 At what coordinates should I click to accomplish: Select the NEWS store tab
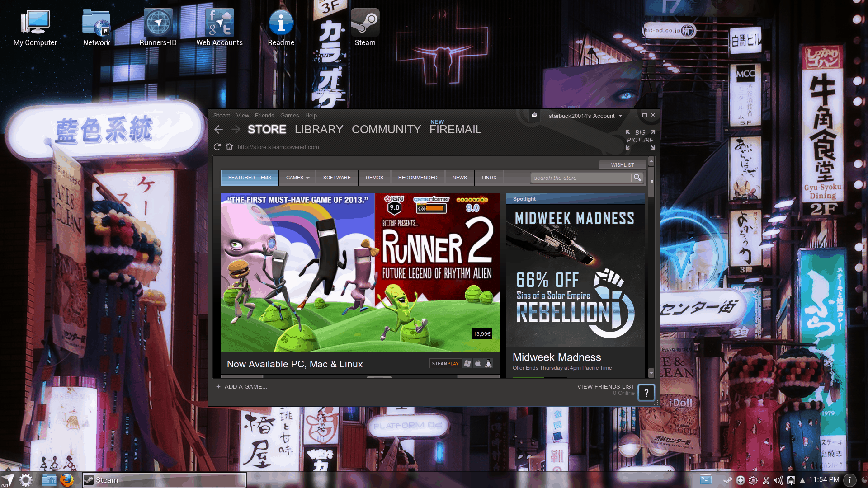click(460, 178)
